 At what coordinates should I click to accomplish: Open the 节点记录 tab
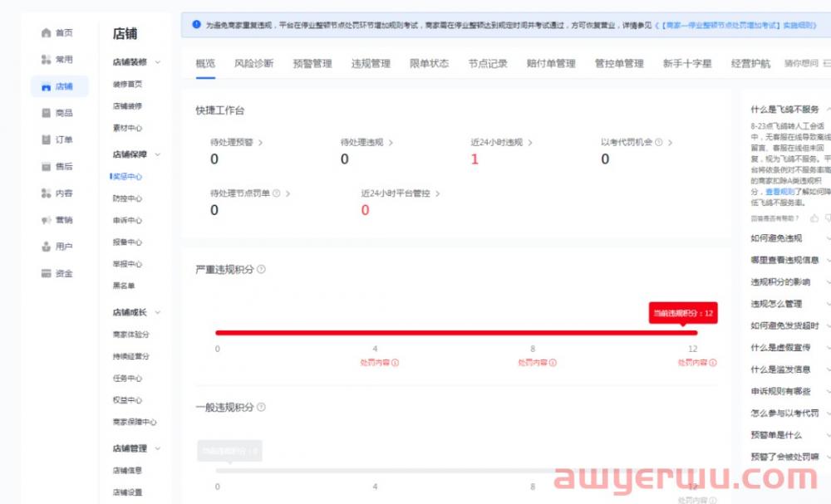[x=487, y=63]
